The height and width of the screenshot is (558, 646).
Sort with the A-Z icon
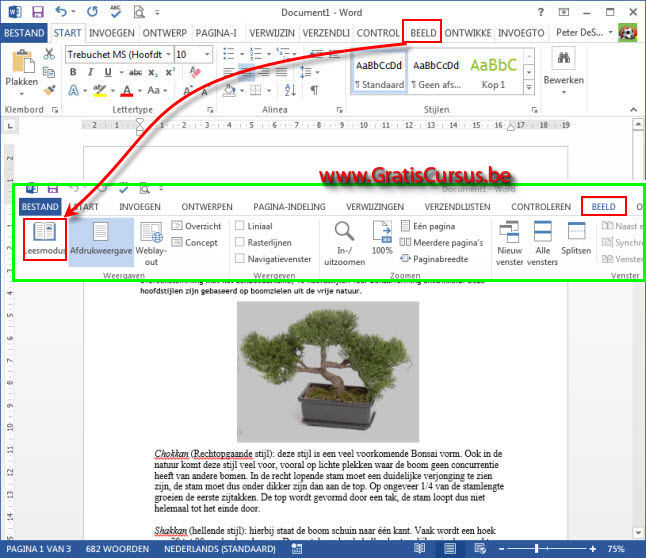(x=290, y=90)
